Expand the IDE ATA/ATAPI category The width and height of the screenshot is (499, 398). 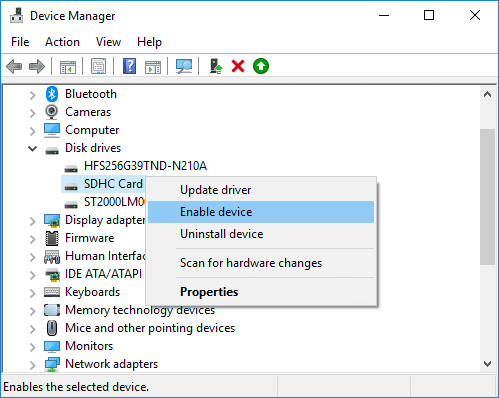coord(32,275)
